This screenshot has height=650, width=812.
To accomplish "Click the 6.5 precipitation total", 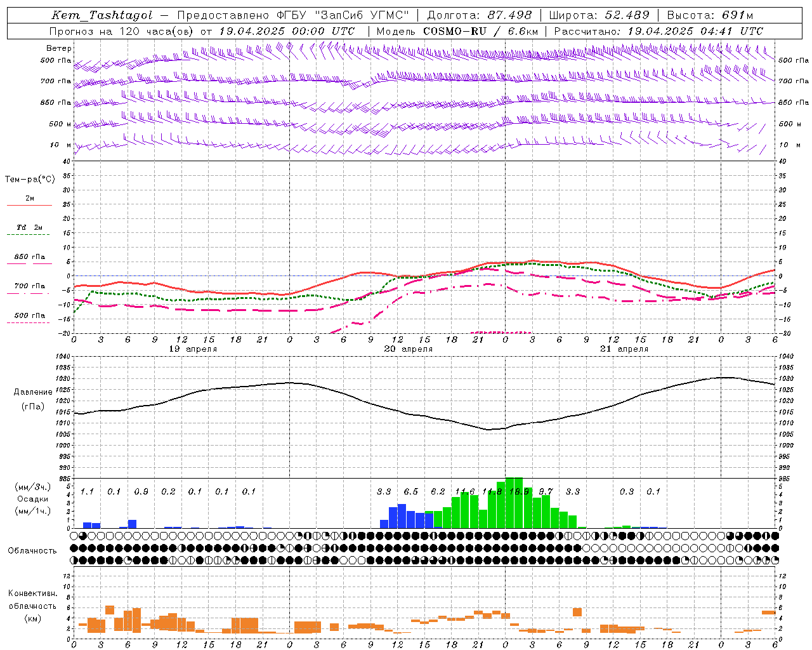I will 410,492.
